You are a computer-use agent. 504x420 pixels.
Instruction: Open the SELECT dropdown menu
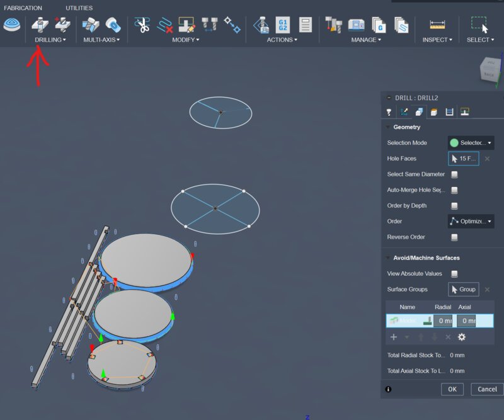[x=480, y=40]
